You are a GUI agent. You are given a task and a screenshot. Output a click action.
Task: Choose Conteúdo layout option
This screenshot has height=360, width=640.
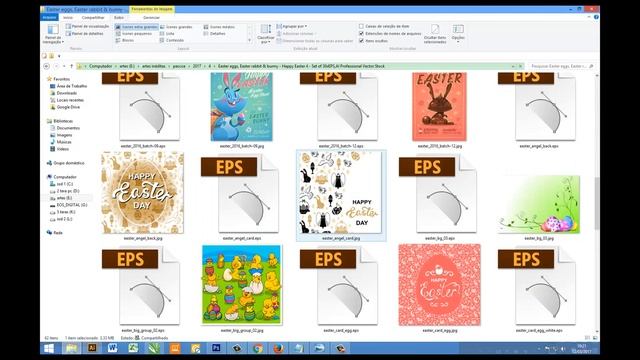[172, 40]
